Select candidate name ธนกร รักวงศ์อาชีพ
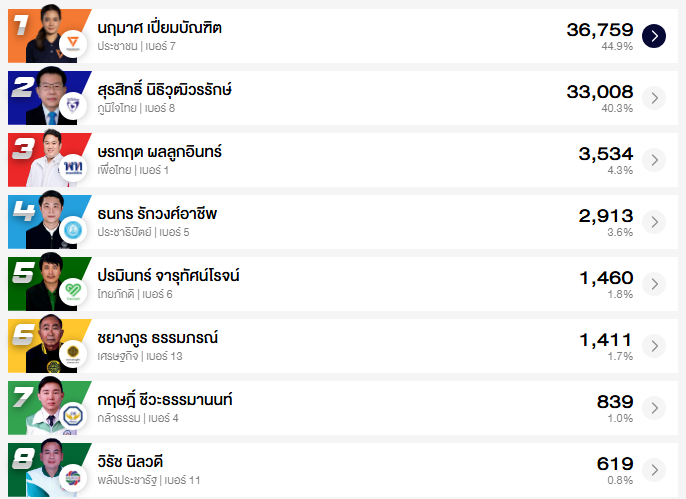This screenshot has width=686, height=499. coord(157,213)
